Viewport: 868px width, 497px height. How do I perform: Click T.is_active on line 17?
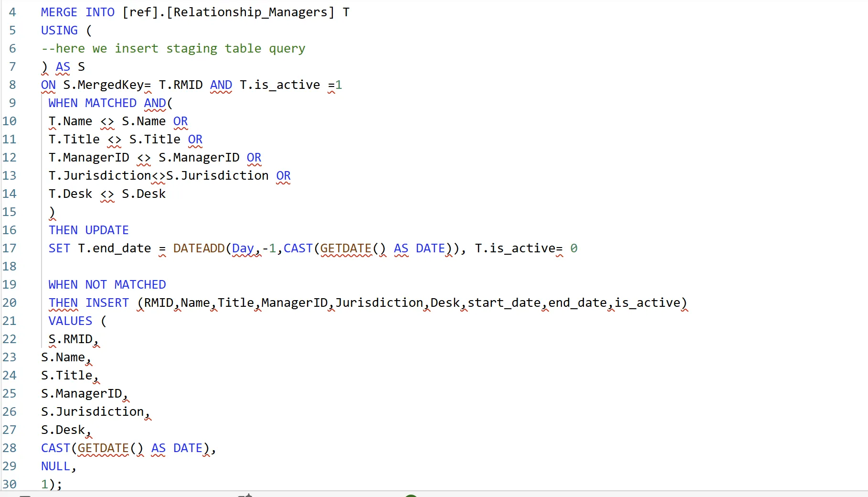515,248
